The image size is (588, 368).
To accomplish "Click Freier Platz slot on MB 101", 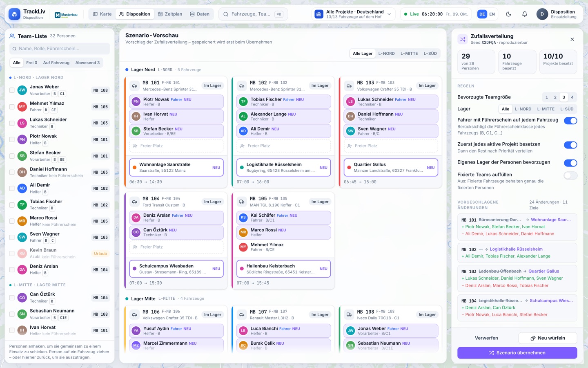I will (x=176, y=146).
